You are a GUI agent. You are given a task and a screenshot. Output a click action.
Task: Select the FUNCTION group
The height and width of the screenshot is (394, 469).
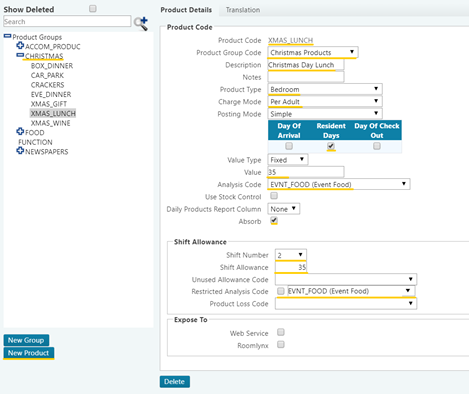(x=35, y=142)
